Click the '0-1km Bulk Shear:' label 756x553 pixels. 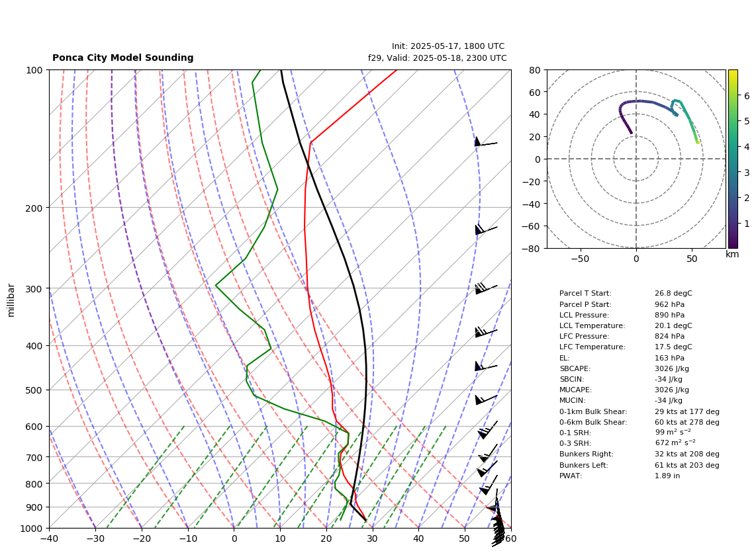(593, 412)
